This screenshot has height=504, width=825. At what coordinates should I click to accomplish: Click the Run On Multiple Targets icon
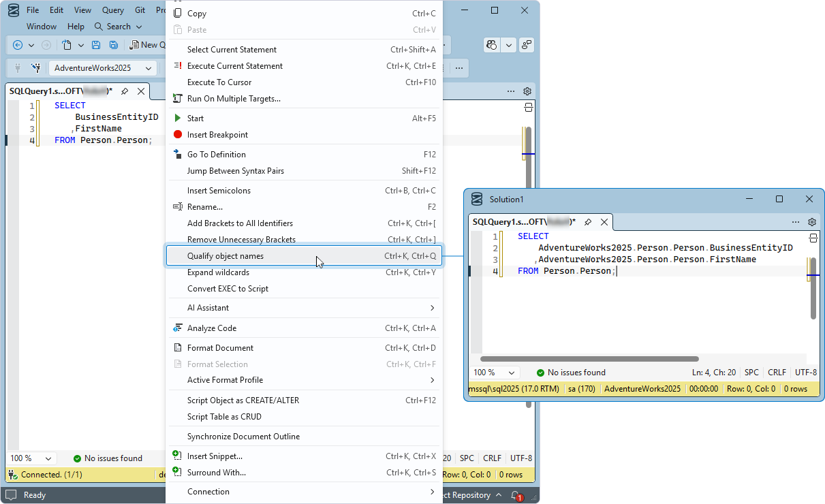click(178, 99)
